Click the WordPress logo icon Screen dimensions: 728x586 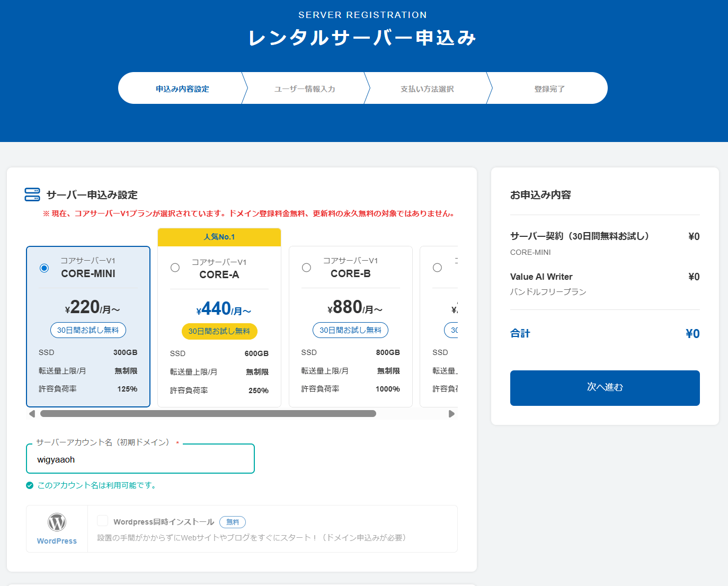click(56, 523)
